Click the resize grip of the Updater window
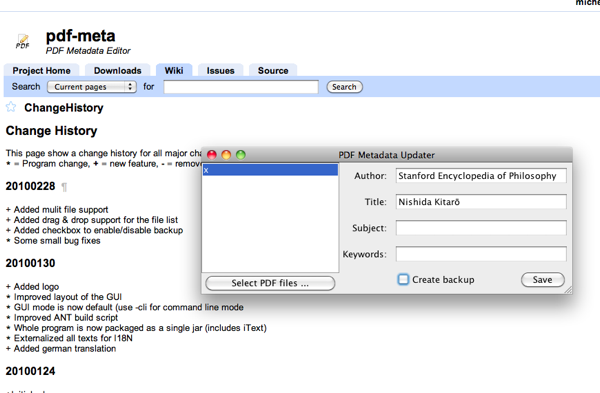 pos(568,290)
